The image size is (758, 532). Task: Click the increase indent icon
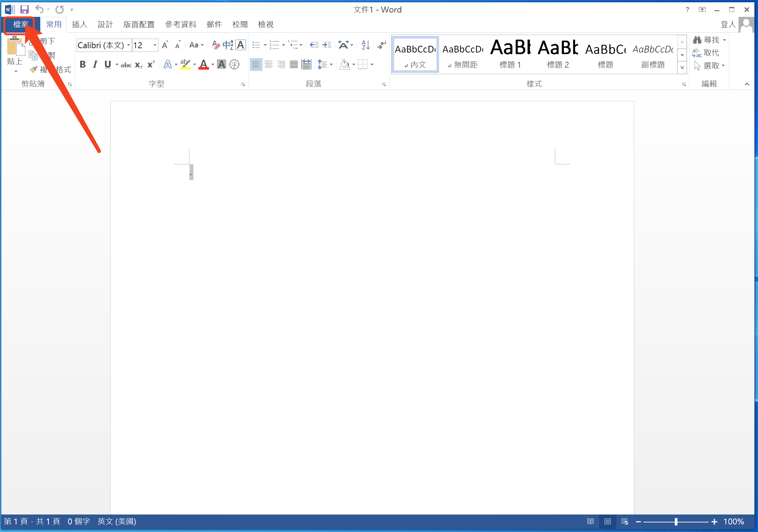[327, 45]
